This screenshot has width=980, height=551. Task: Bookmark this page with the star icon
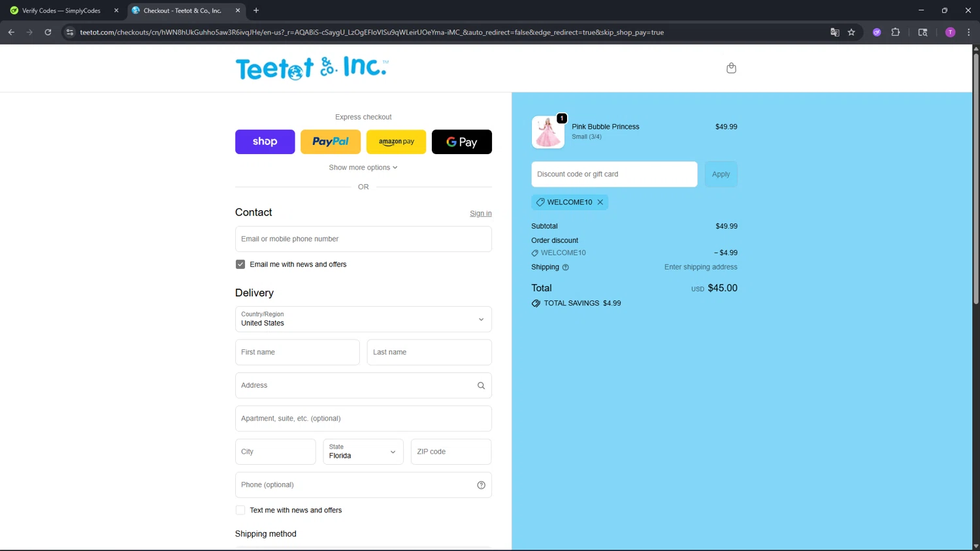click(851, 32)
